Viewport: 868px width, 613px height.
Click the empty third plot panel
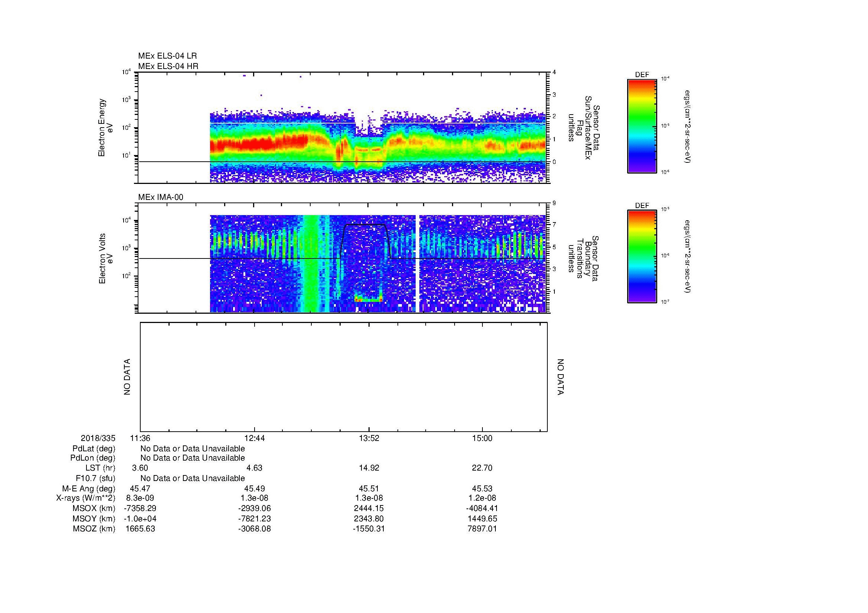344,377
